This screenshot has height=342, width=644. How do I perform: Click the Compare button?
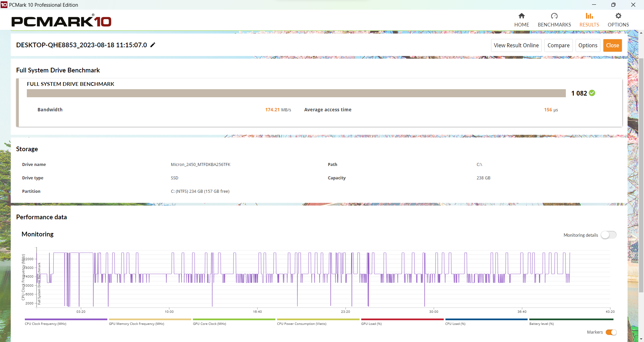coord(558,45)
